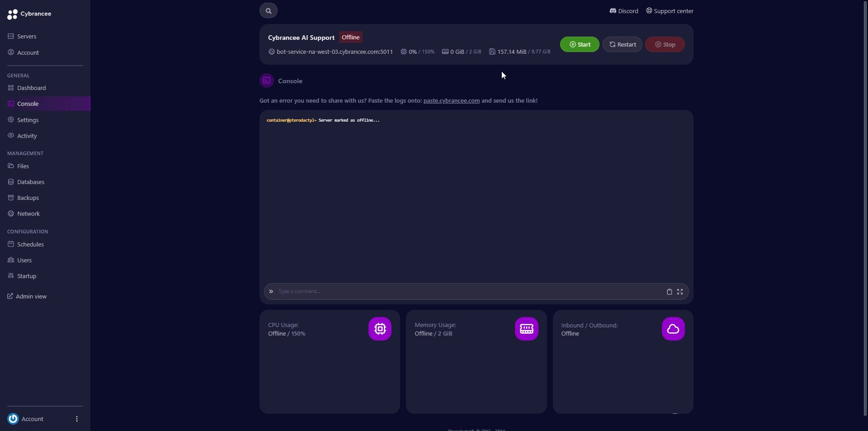Click the Memory Usage RAM icon
The height and width of the screenshot is (431, 868).
[527, 329]
